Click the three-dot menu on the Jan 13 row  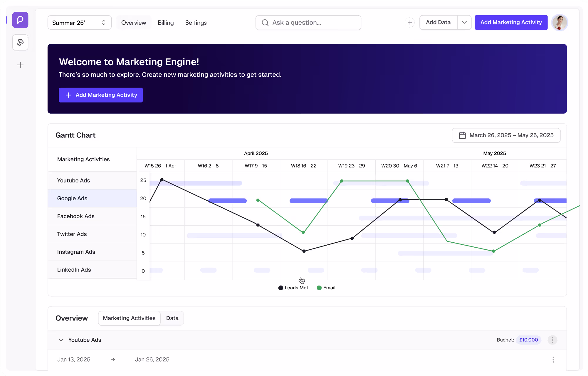click(553, 359)
